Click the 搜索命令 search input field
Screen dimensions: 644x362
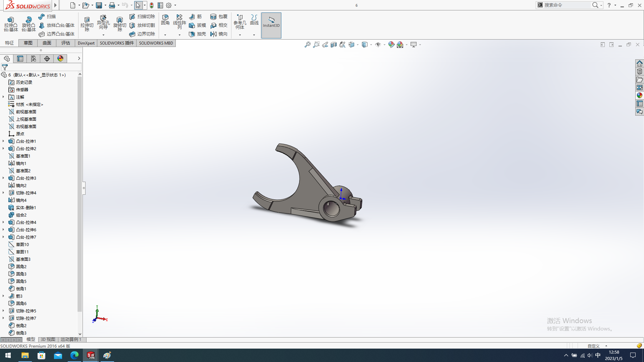pos(566,5)
